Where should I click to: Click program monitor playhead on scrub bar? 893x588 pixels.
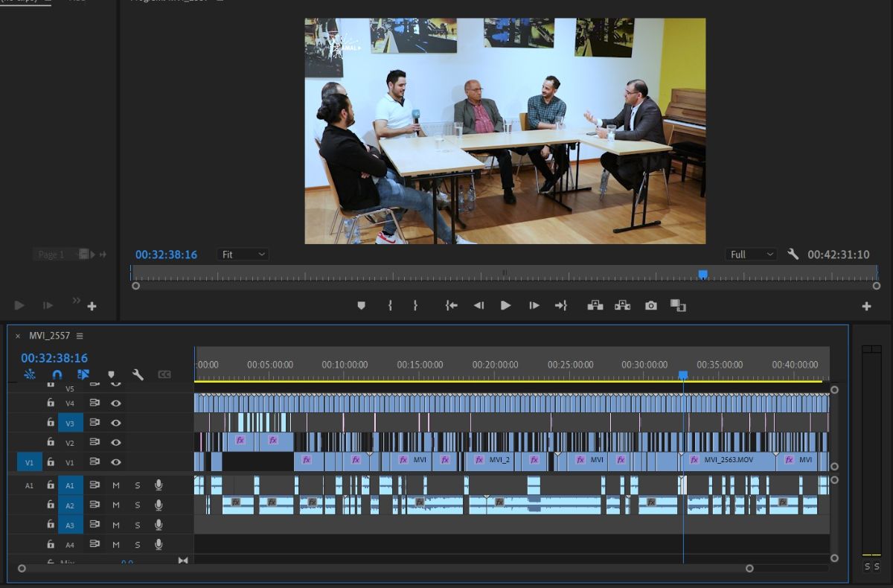pyautogui.click(x=702, y=275)
